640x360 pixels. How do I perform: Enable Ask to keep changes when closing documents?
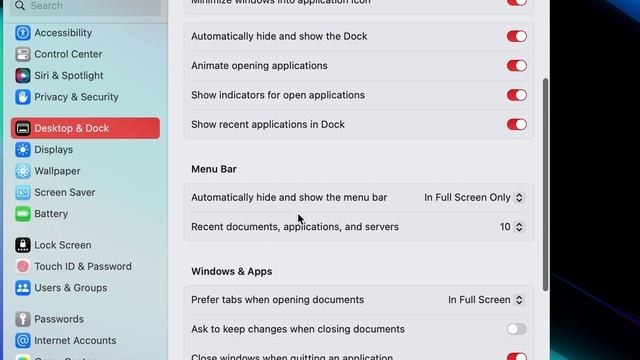(x=517, y=329)
